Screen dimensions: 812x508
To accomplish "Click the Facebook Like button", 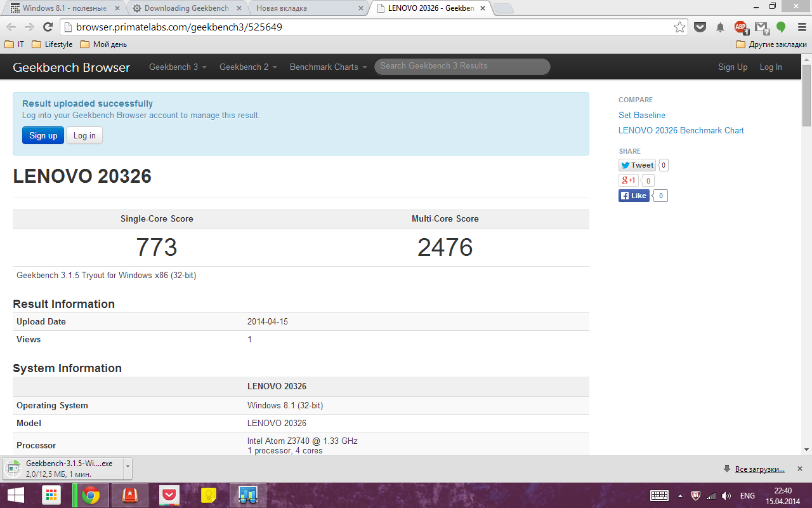I will point(634,196).
